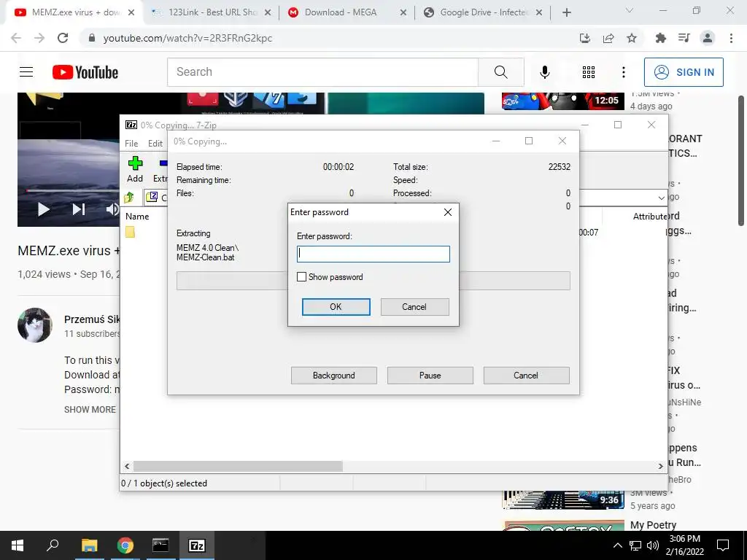The width and height of the screenshot is (747, 560).
Task: Activate voice search microphone
Action: click(545, 72)
